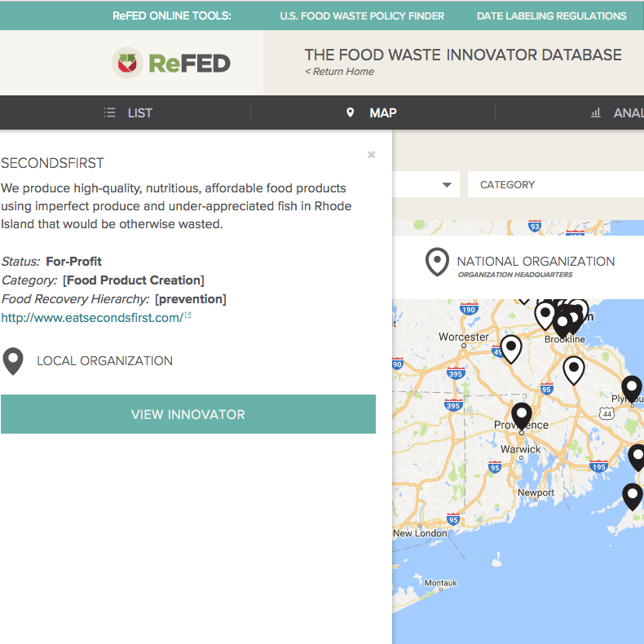This screenshot has height=644, width=644.
Task: Click the New London label on map
Action: tap(420, 533)
